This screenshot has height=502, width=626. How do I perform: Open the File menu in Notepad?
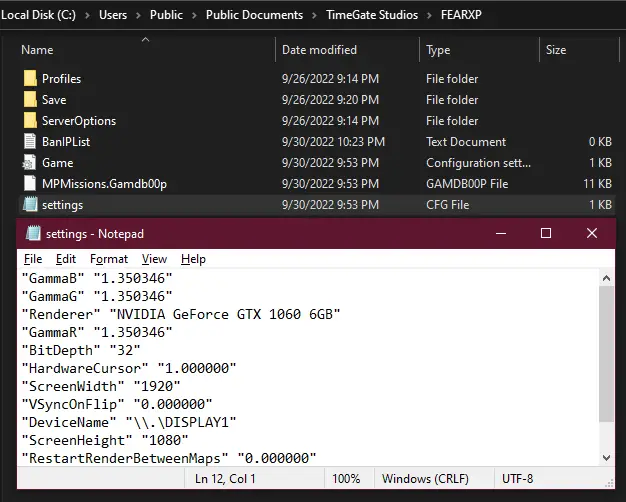tap(33, 259)
